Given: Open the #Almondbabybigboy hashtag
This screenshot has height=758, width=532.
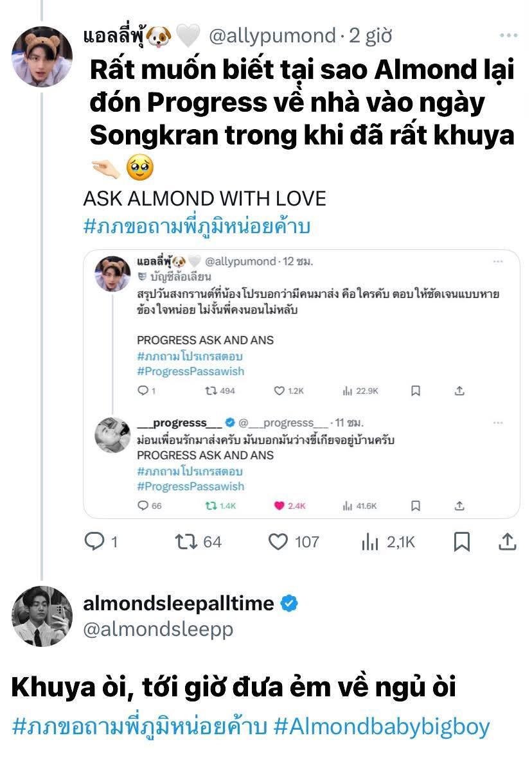Looking at the screenshot, I should [382, 727].
